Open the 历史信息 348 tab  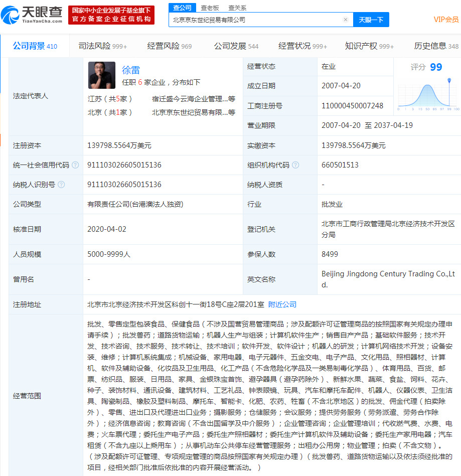[x=436, y=46]
